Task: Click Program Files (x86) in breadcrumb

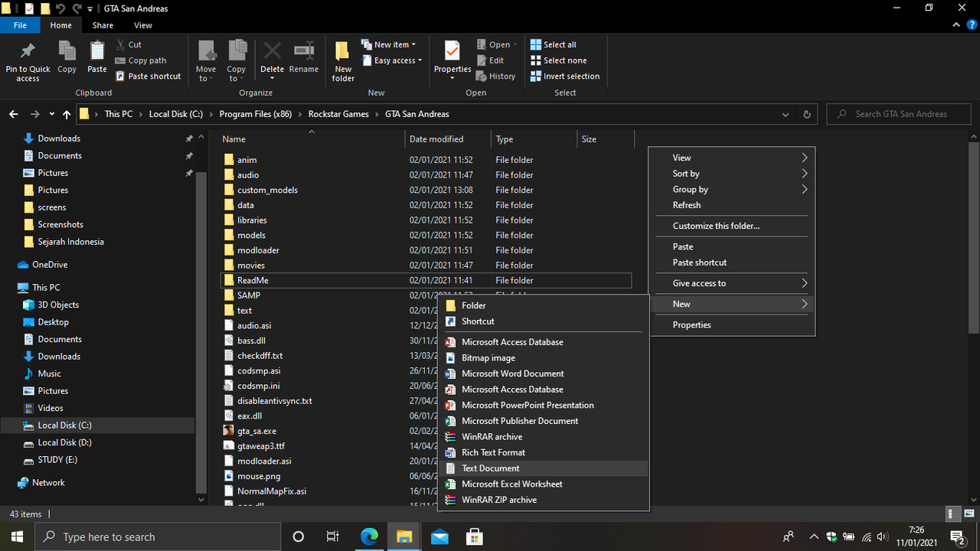Action: click(256, 114)
